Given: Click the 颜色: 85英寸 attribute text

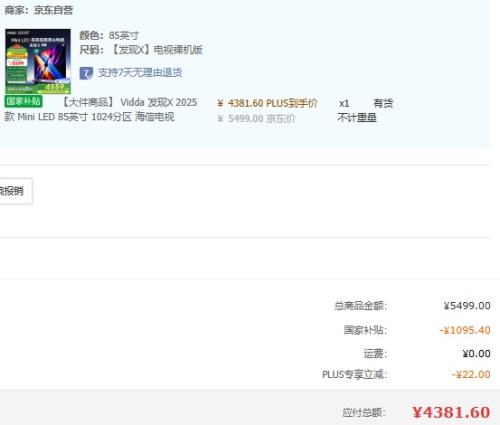Looking at the screenshot, I should pyautogui.click(x=109, y=35).
